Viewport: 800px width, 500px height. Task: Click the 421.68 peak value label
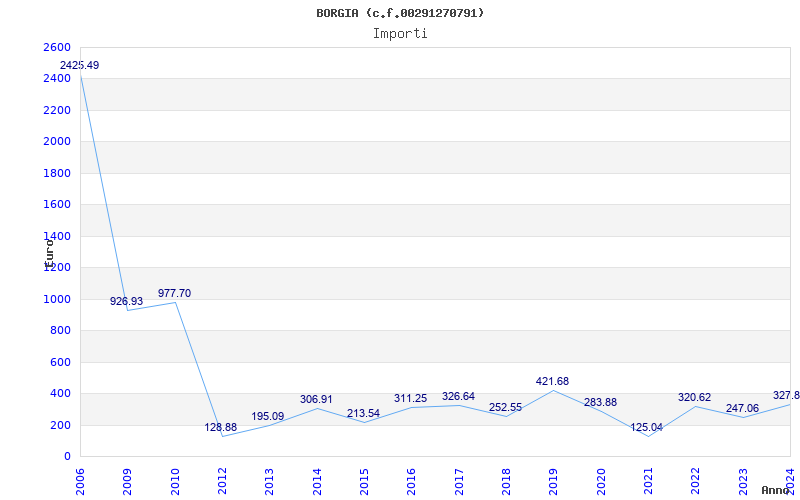point(552,381)
